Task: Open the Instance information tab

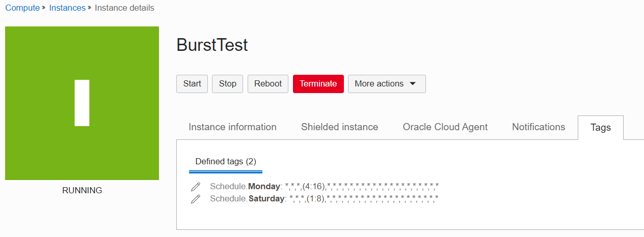Action: tap(232, 127)
